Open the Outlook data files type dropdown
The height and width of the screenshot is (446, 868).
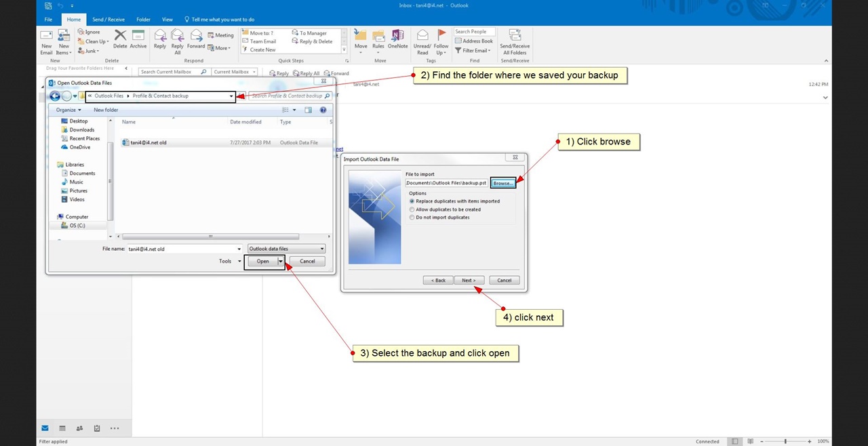286,249
